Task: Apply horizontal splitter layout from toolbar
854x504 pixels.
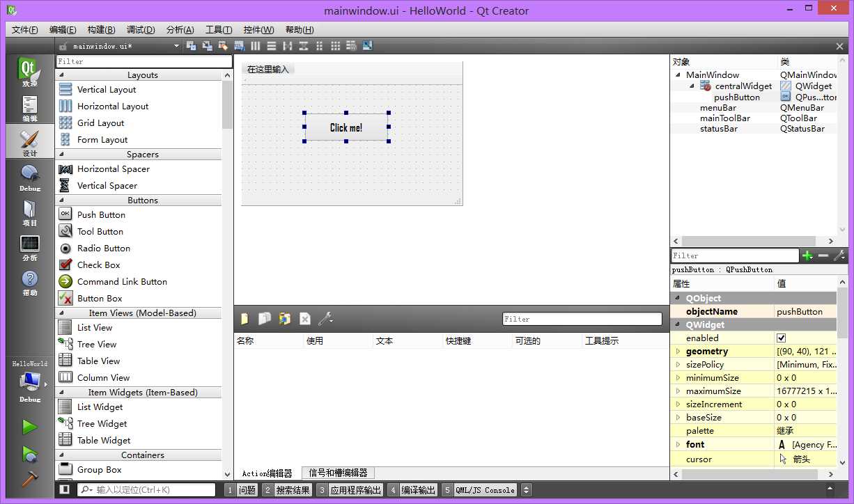Action: pos(288,46)
